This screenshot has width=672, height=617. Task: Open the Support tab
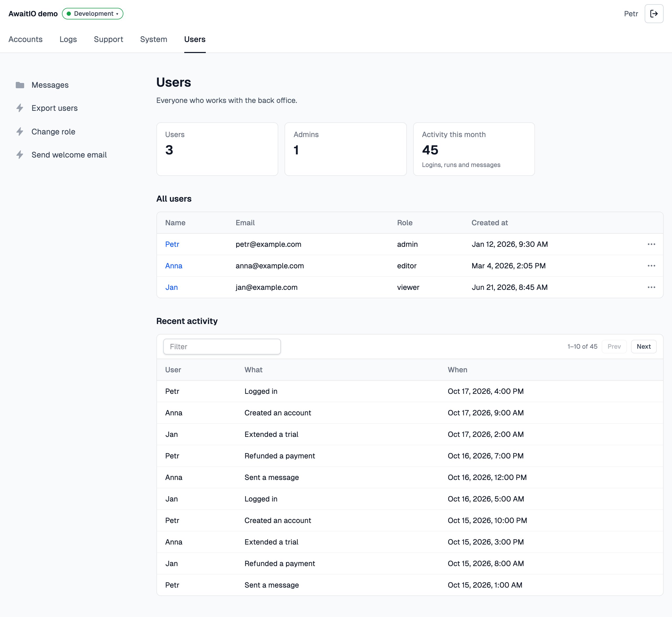coord(108,39)
